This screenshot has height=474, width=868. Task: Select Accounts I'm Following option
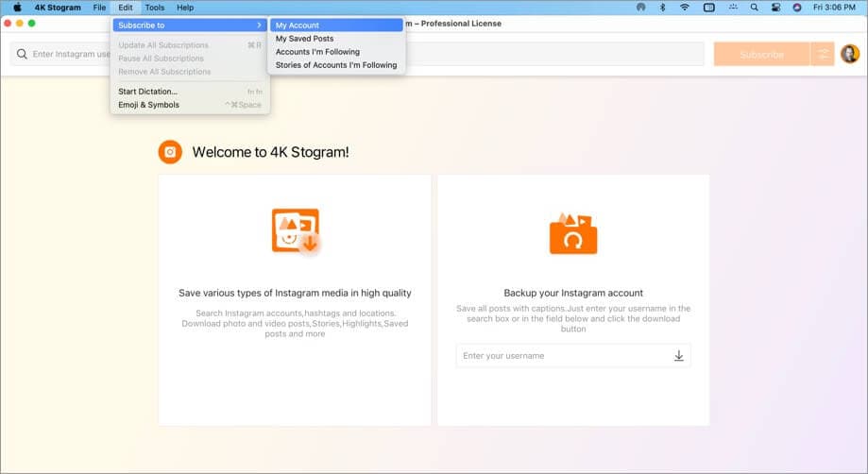click(336, 51)
